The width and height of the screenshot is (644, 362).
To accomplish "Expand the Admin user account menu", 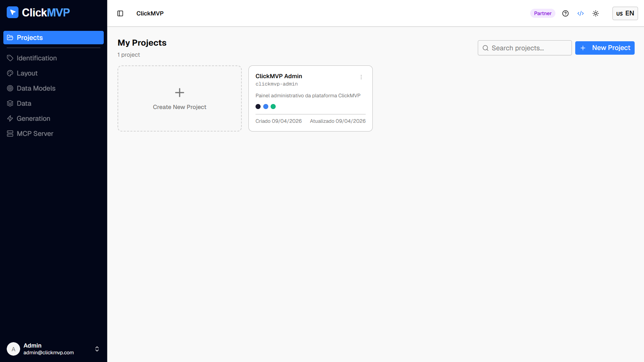I will tap(53, 349).
